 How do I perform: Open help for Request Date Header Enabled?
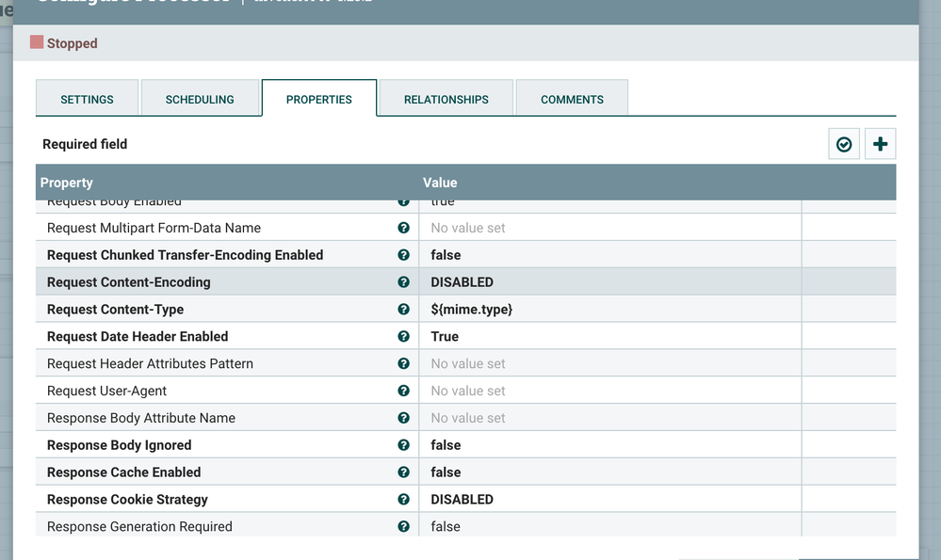coord(403,336)
